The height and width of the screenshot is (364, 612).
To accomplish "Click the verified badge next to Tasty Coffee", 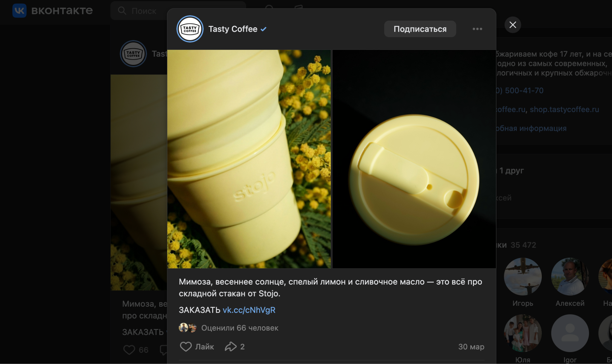I will pos(264,29).
